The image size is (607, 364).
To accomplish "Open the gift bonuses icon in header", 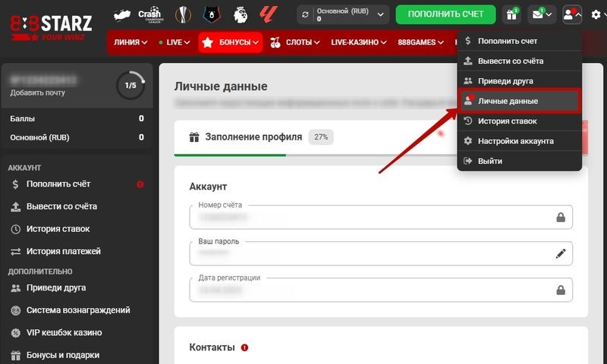I will click(512, 14).
